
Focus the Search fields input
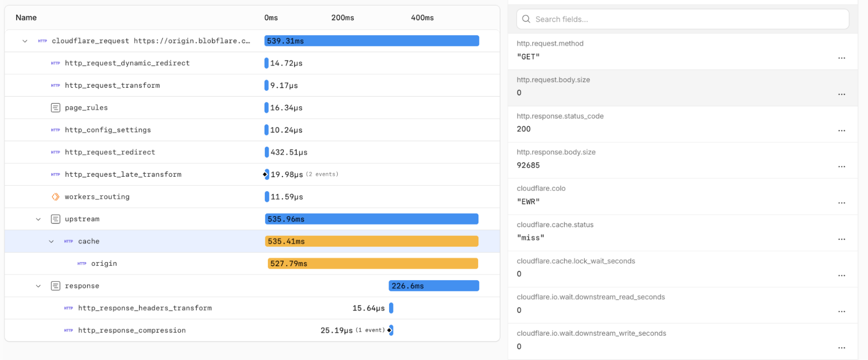click(683, 19)
